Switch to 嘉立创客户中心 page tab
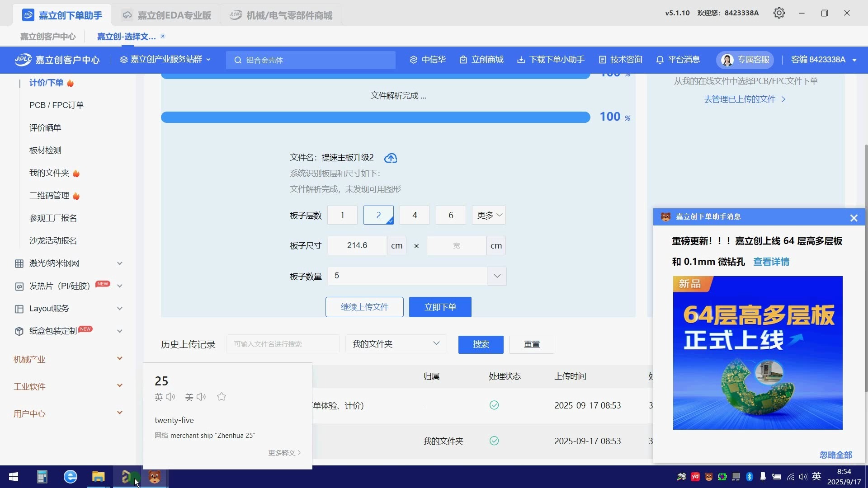868x488 pixels. point(48,37)
